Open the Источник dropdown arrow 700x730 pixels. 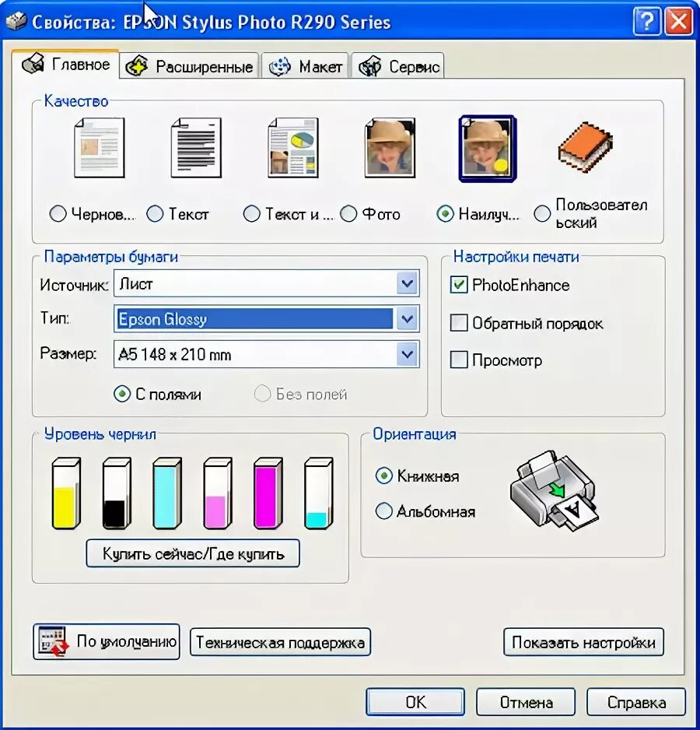pos(408,283)
